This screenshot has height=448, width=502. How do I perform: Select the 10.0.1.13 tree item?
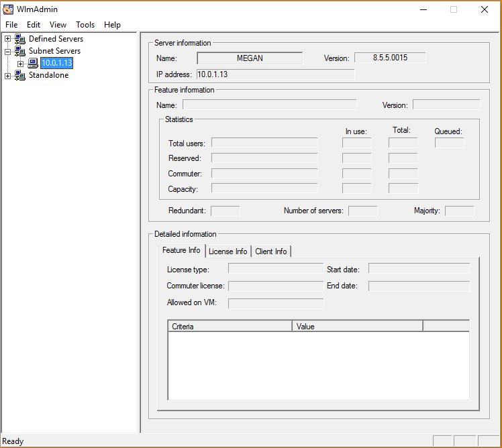click(x=56, y=63)
